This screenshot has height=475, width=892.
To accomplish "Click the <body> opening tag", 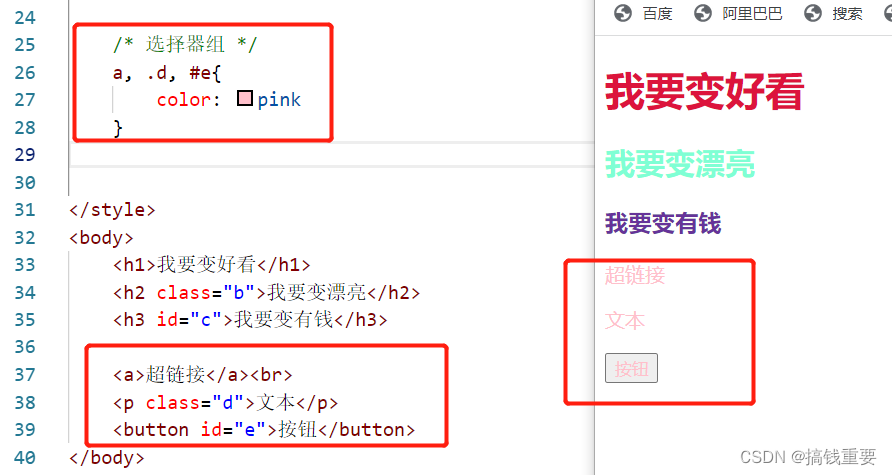I will point(101,238).
